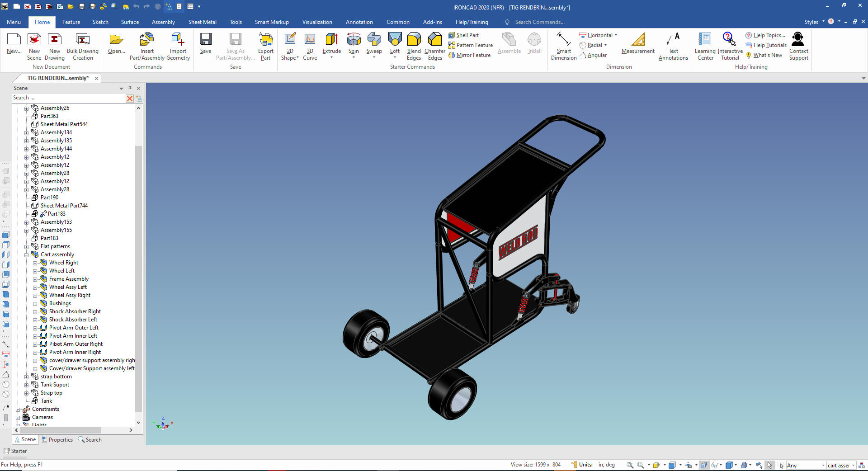
Task: Collapse the Cart assembly tree node
Action: pos(27,255)
